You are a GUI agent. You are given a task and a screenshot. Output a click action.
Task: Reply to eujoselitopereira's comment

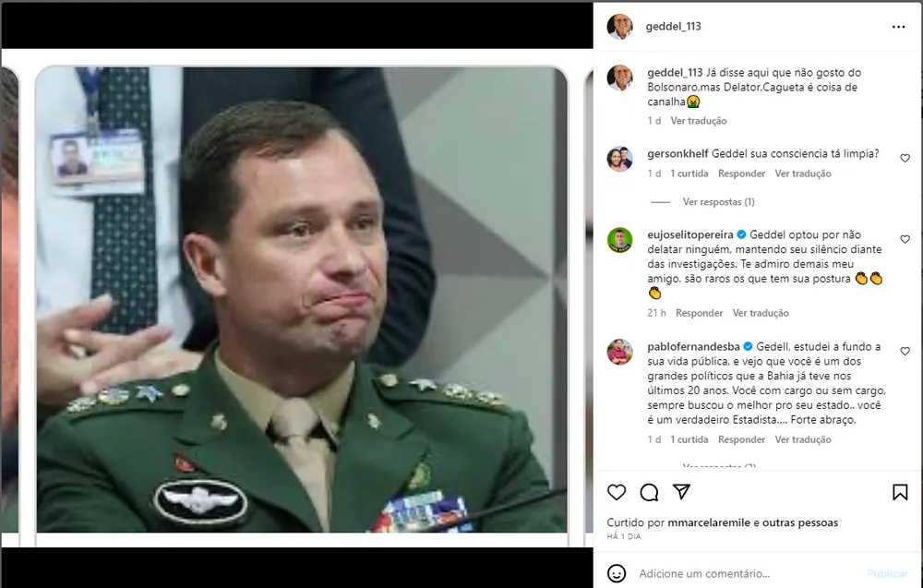(x=699, y=313)
